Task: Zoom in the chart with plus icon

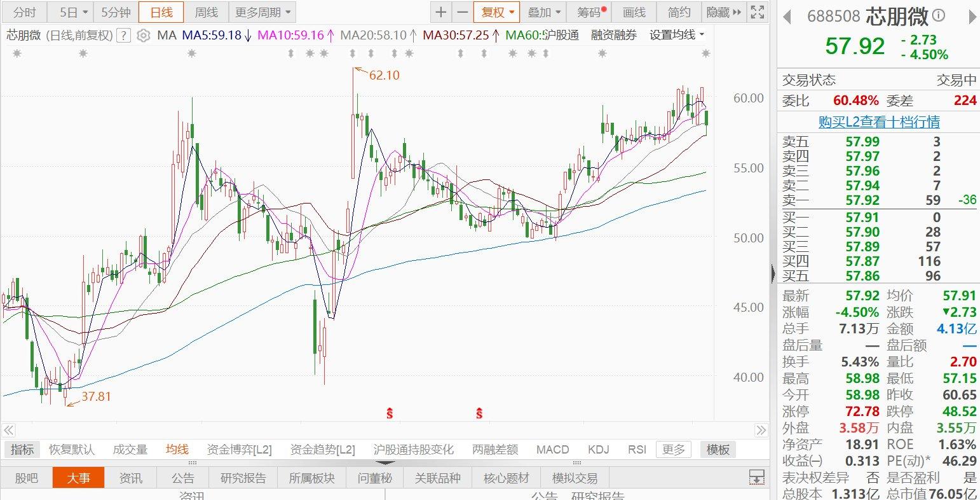Action: tap(440, 12)
